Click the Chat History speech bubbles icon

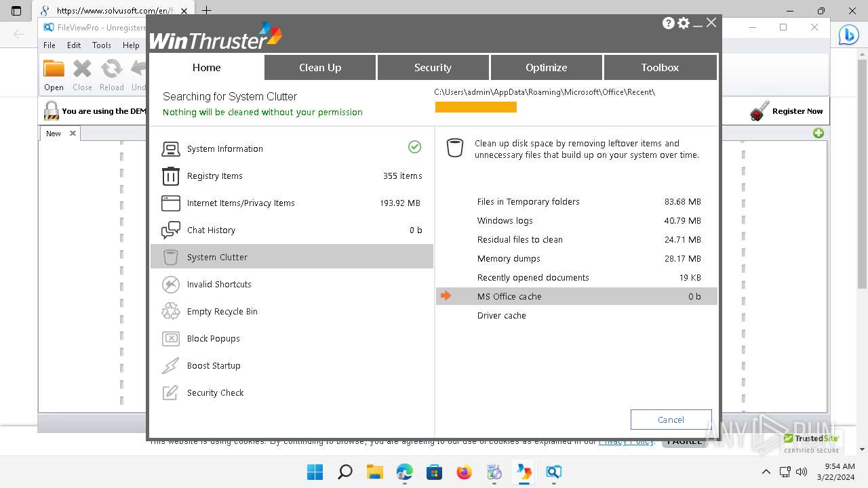pyautogui.click(x=171, y=230)
